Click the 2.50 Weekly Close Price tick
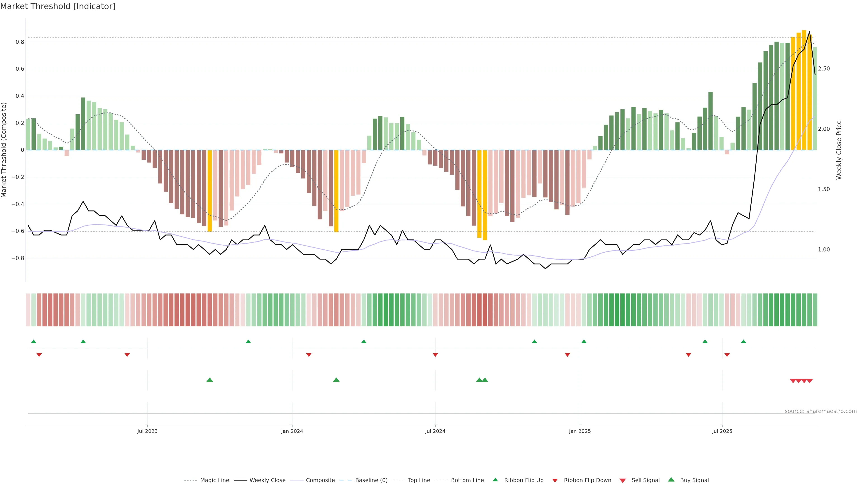 pyautogui.click(x=823, y=69)
